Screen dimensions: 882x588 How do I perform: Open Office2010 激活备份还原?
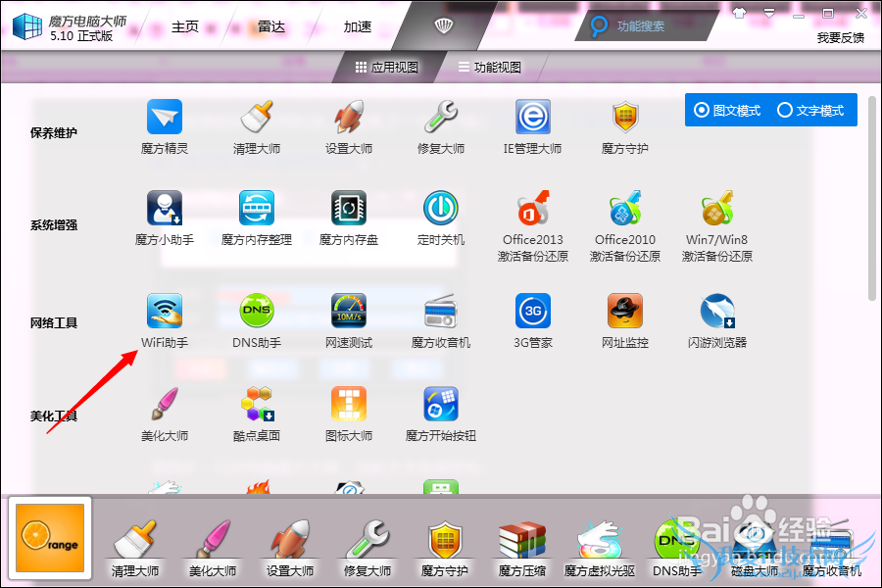(625, 208)
